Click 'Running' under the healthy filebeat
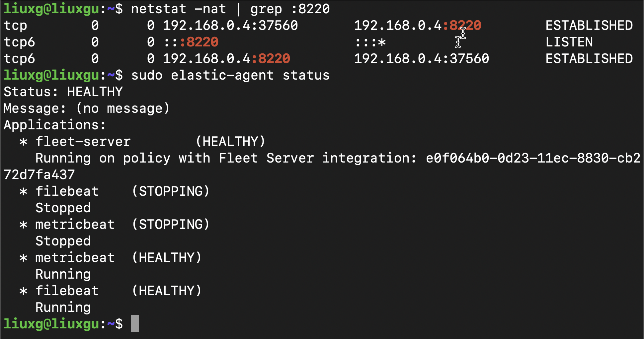 point(63,307)
